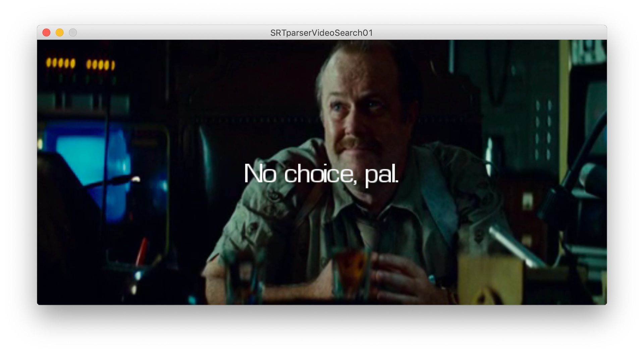Minimize the SRTparserVideoSearch01 window

(60, 33)
